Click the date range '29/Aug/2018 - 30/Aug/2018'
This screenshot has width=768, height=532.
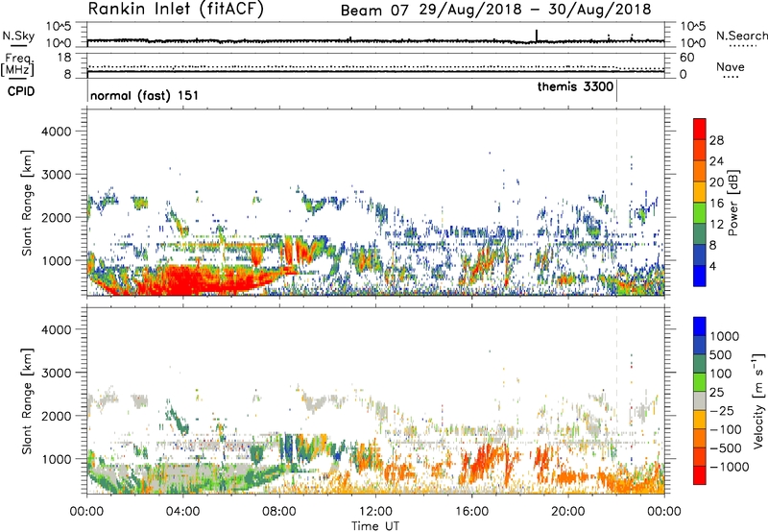coord(535,10)
